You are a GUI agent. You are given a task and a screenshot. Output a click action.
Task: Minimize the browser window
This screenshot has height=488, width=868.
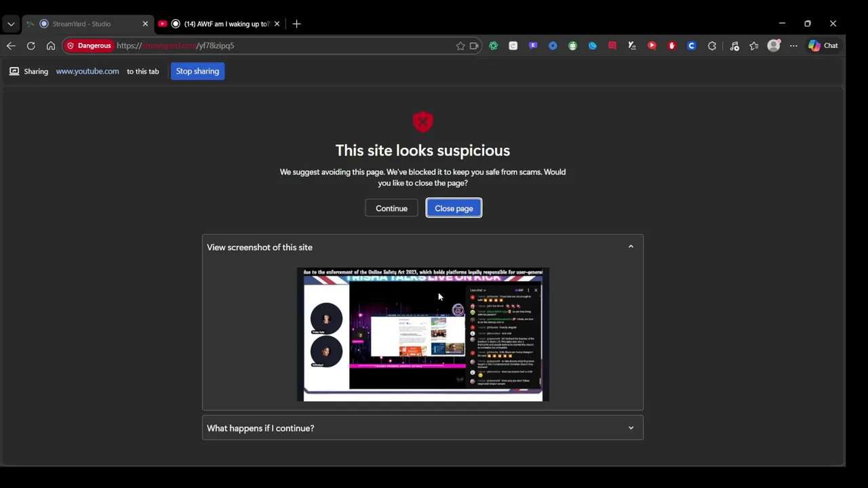coord(782,24)
